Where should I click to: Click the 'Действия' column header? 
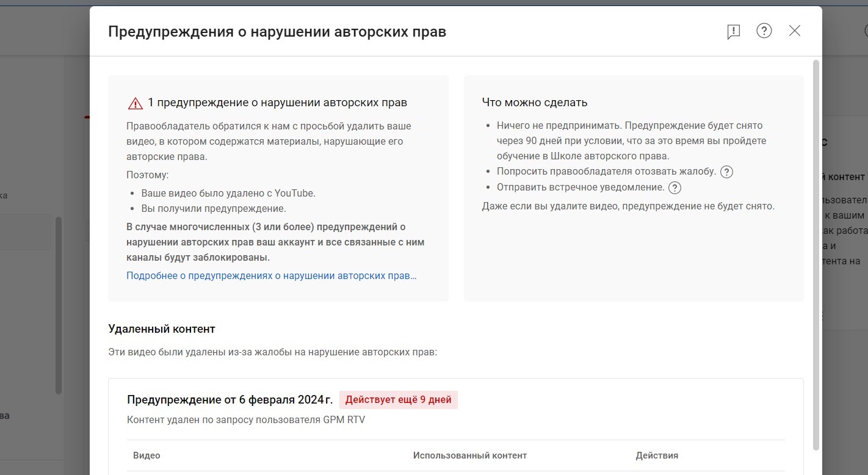point(657,455)
